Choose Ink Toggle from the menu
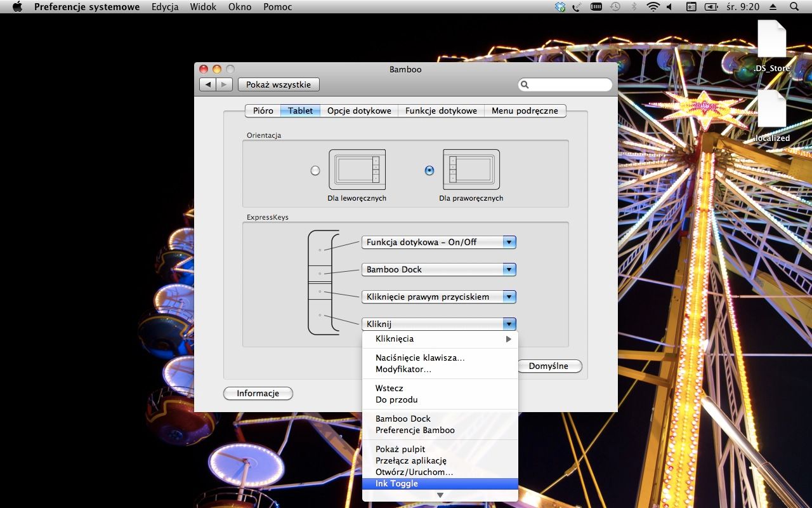Viewport: 812px width, 508px height. pyautogui.click(x=440, y=484)
